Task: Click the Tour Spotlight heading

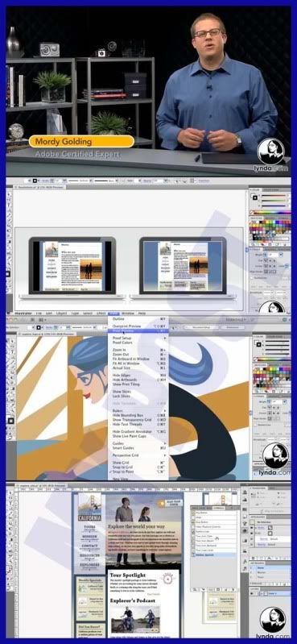Action: 127,575
